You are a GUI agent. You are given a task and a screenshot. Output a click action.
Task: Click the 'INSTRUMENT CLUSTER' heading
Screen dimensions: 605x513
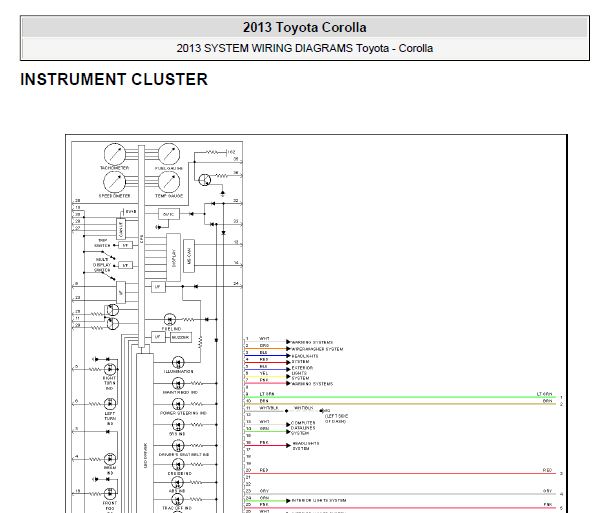pos(114,79)
